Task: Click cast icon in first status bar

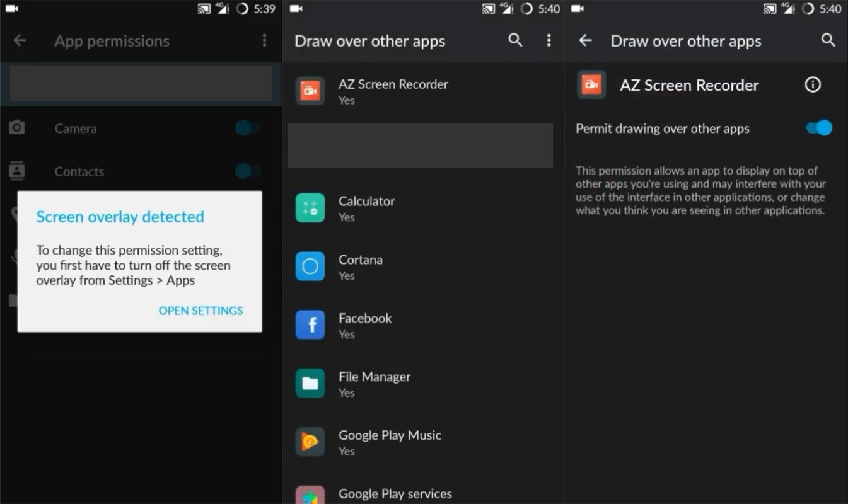Action: (x=204, y=9)
